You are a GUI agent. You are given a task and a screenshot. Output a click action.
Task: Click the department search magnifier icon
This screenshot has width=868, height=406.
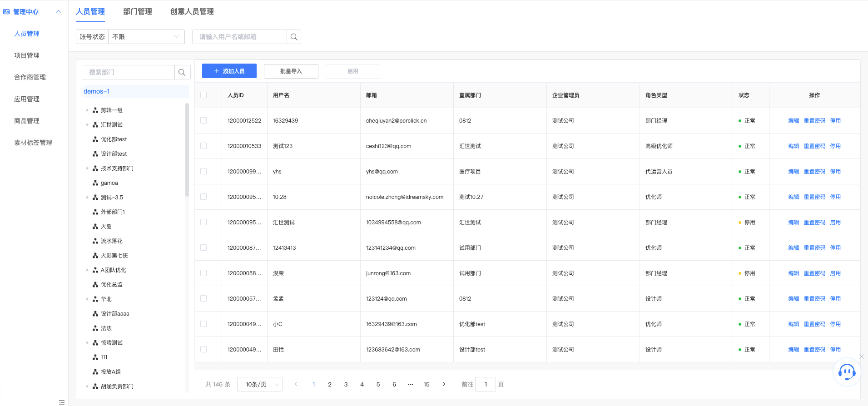tap(182, 72)
